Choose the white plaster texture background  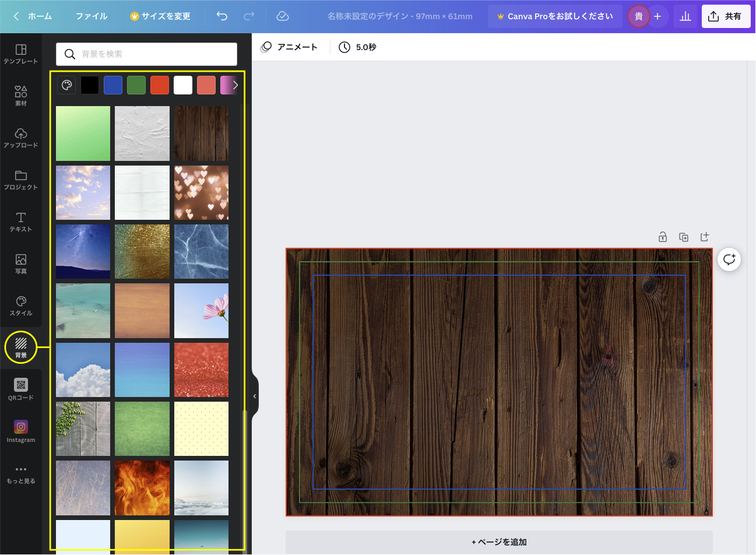pyautogui.click(x=142, y=134)
